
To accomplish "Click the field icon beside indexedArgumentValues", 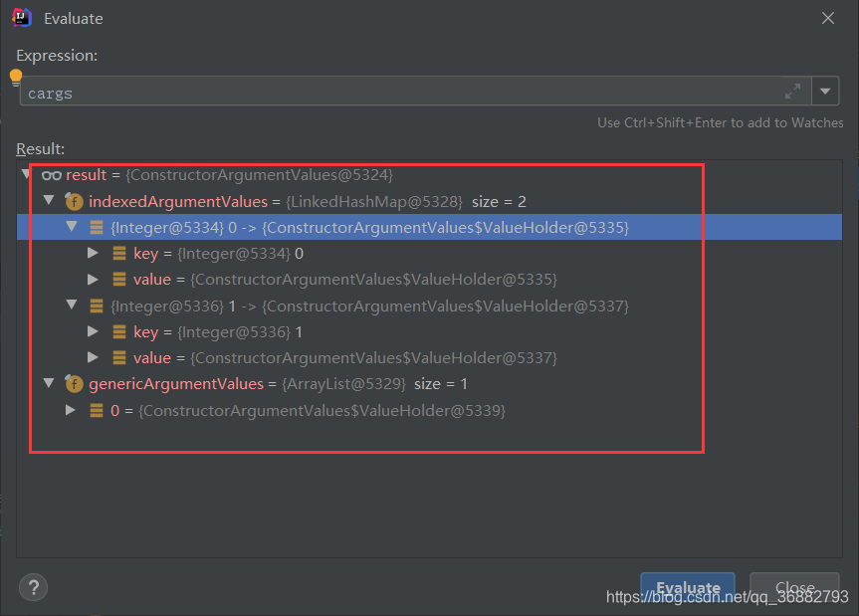I will tap(74, 201).
